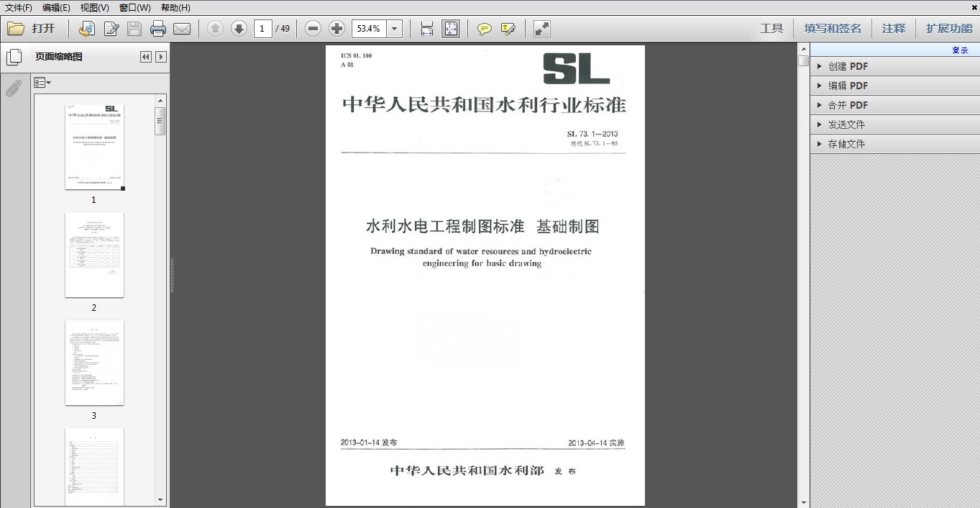Select the page 4 thumbnail
Viewport: 980px width, 508px height.
[x=94, y=467]
